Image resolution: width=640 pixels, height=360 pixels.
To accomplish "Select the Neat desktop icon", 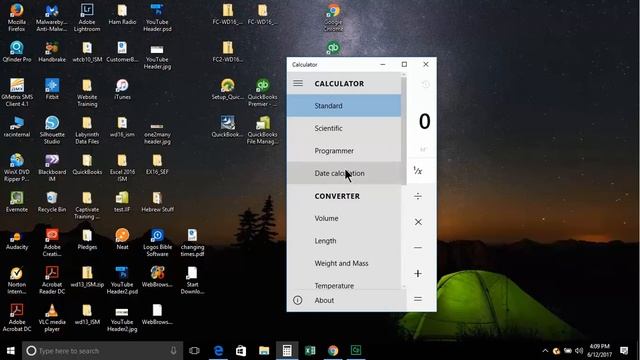I will (x=122, y=239).
